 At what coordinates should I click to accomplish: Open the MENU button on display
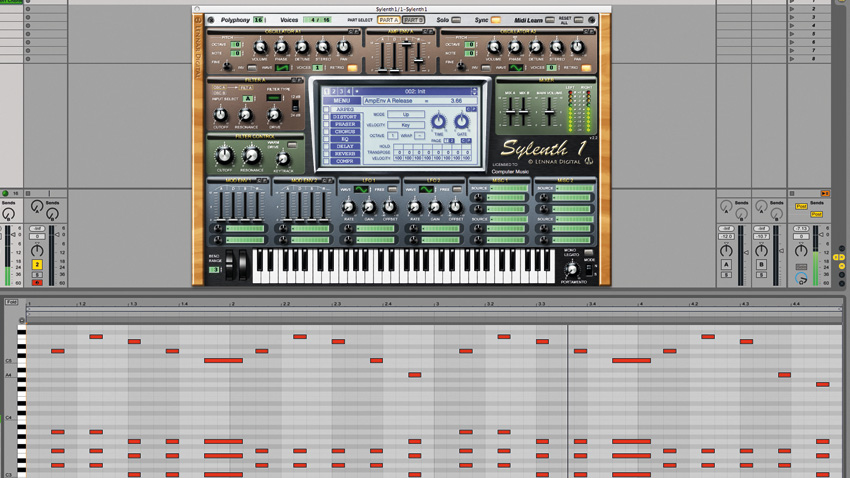342,101
